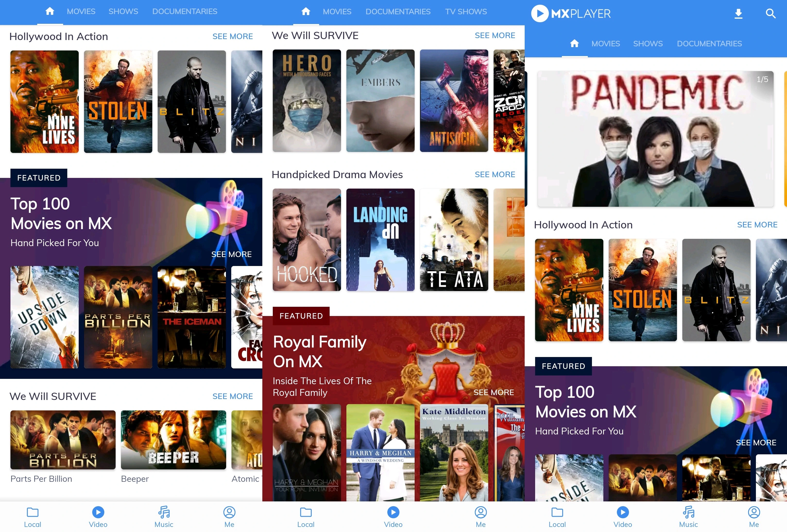This screenshot has height=532, width=787.
Task: Switch to DOCUMENTARIES tab in the left screen
Action: [x=185, y=11]
